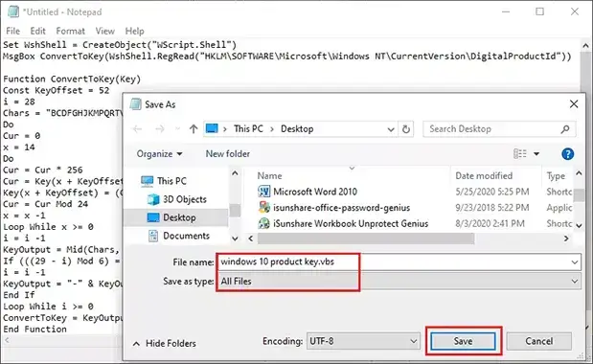Click the Save As dialog title icon
This screenshot has width=593, height=364.
pyautogui.click(x=135, y=104)
